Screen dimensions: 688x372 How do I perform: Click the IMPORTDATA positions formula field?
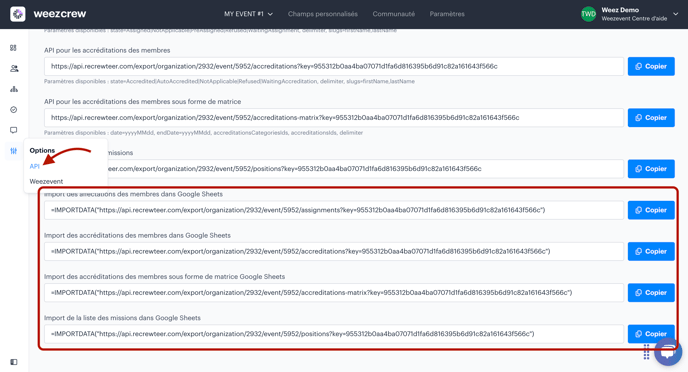point(333,334)
